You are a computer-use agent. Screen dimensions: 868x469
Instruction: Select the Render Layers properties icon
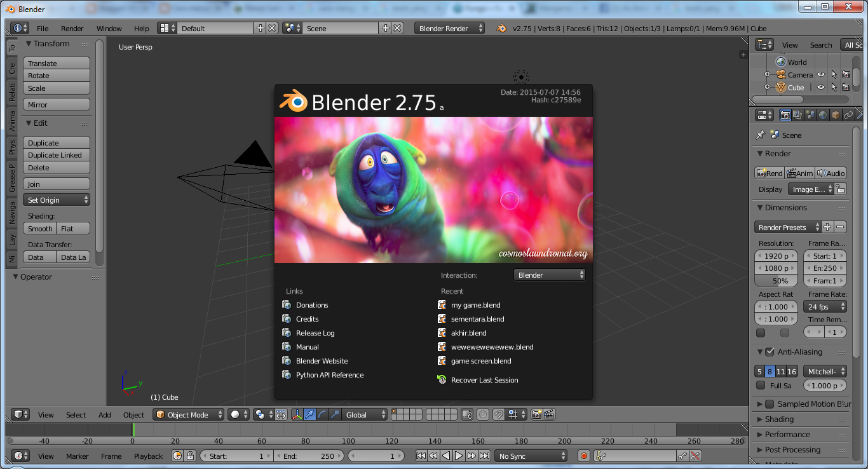click(797, 115)
